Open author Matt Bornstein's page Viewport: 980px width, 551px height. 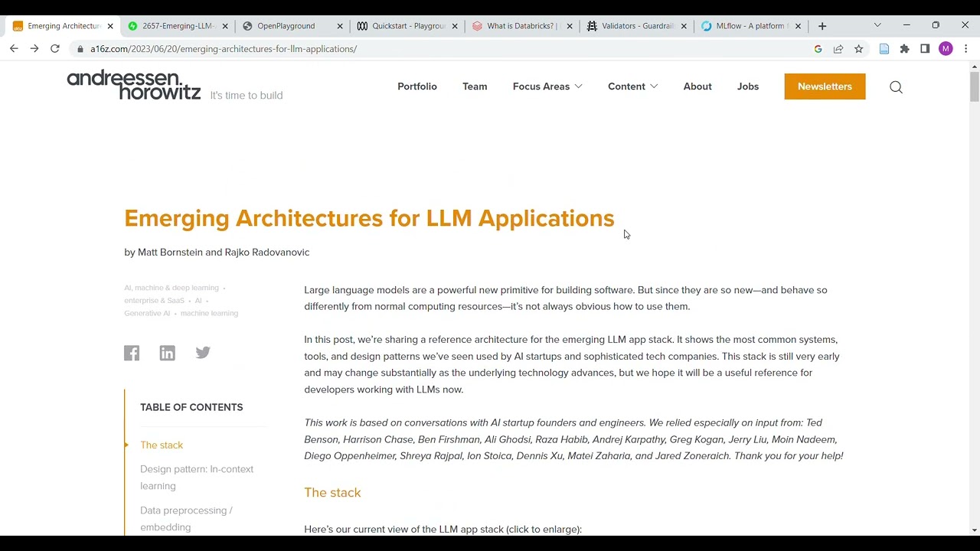(x=170, y=253)
